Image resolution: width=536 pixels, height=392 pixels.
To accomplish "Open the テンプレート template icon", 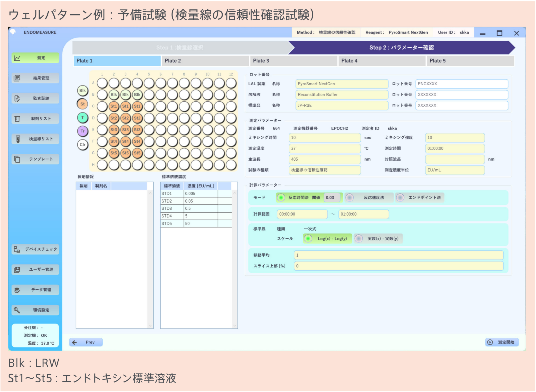I will pyautogui.click(x=17, y=159).
